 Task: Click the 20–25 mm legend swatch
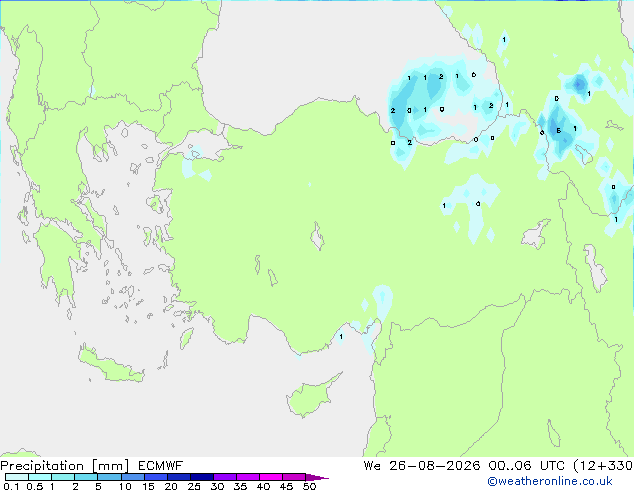pos(178,477)
